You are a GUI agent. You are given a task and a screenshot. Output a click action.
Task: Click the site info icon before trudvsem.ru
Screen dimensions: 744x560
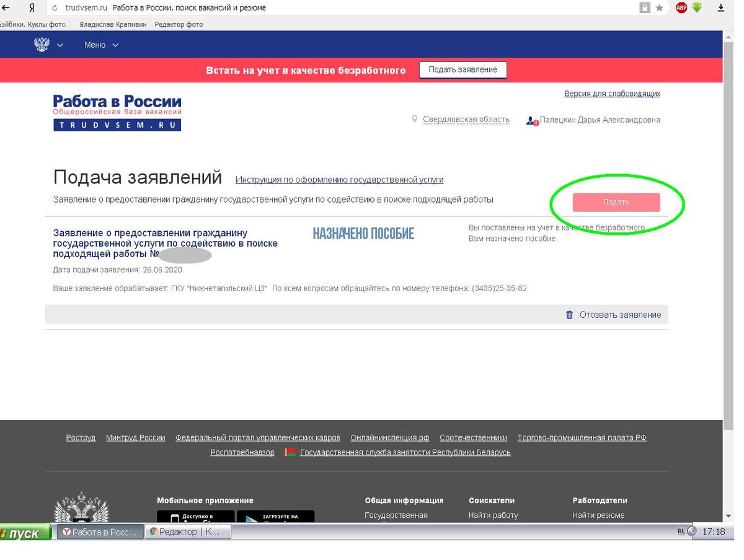click(55, 8)
